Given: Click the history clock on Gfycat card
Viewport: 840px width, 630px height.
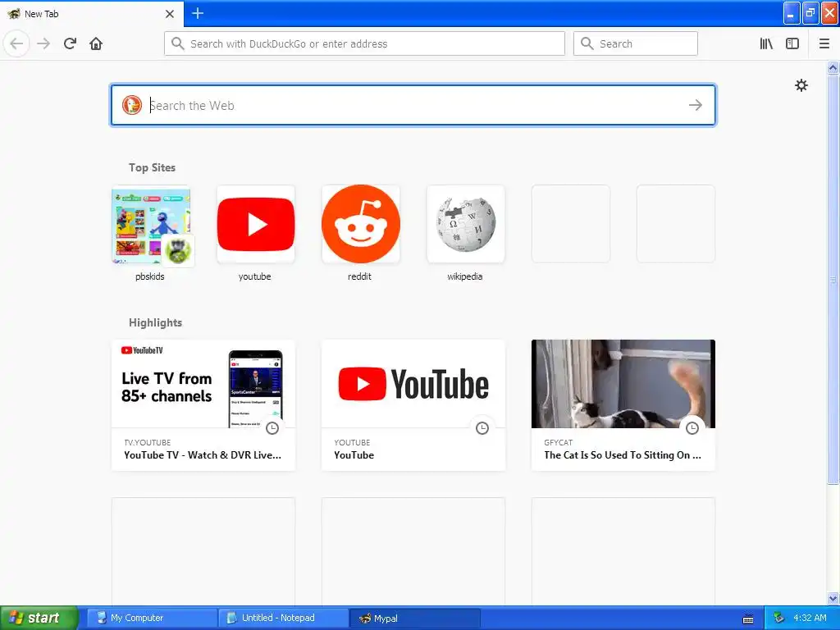Looking at the screenshot, I should (x=692, y=428).
